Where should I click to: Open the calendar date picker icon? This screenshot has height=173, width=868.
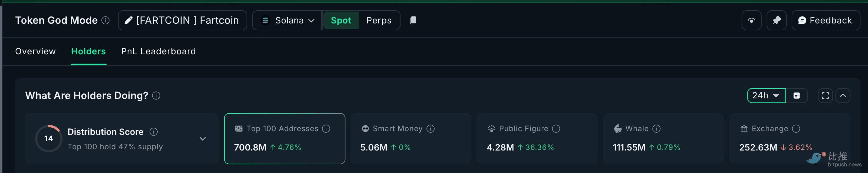(x=797, y=96)
